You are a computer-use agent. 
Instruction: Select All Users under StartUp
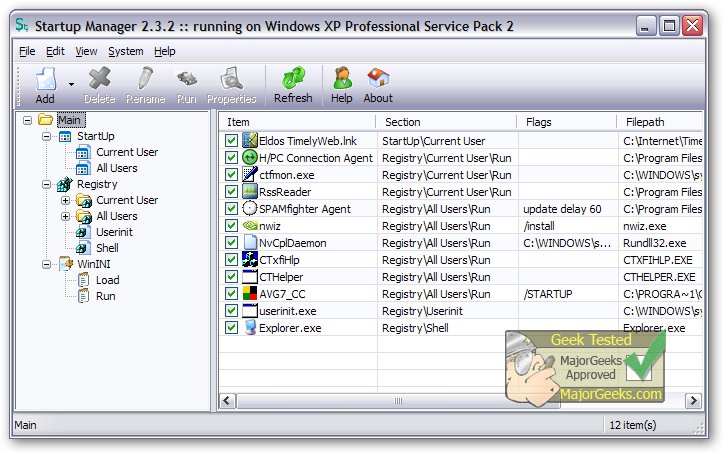coord(117,168)
